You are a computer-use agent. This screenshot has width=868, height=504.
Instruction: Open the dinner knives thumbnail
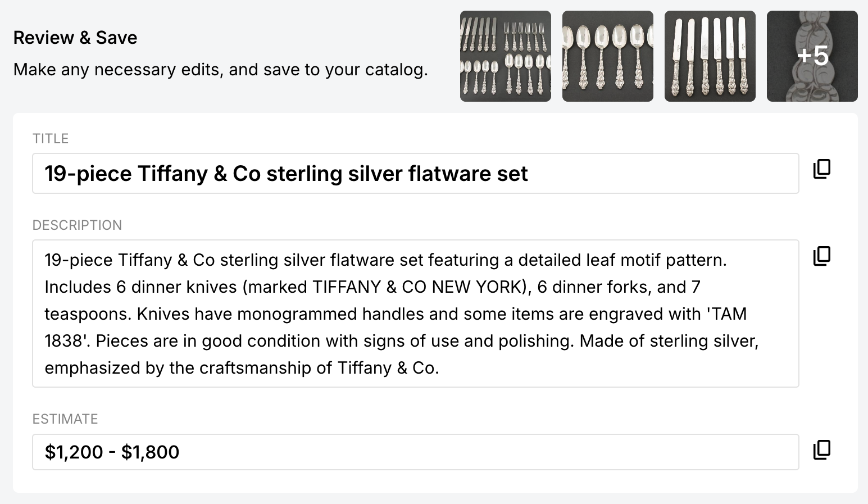click(710, 56)
